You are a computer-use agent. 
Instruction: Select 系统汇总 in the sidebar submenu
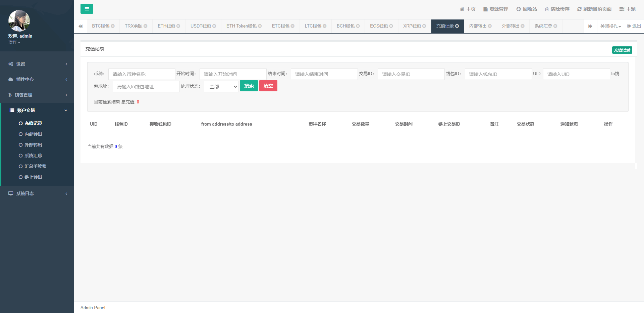tap(33, 155)
